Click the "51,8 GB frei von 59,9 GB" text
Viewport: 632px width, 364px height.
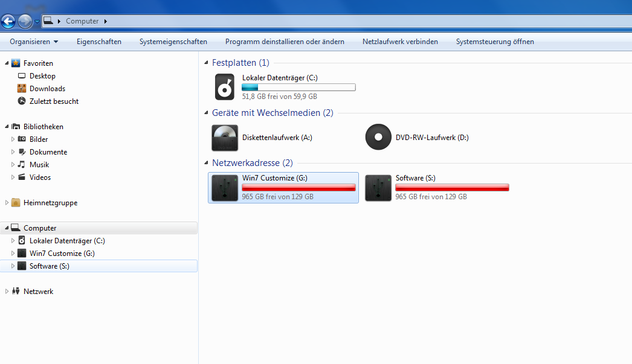[x=279, y=96]
